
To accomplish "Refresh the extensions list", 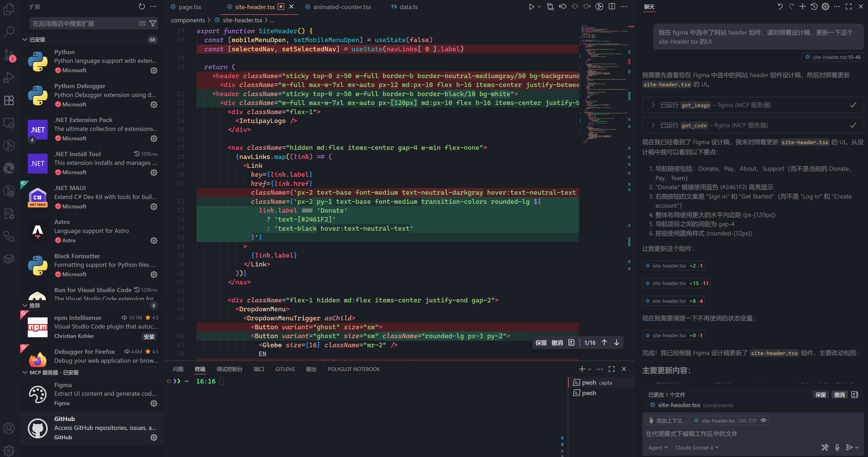I will pos(142,6).
